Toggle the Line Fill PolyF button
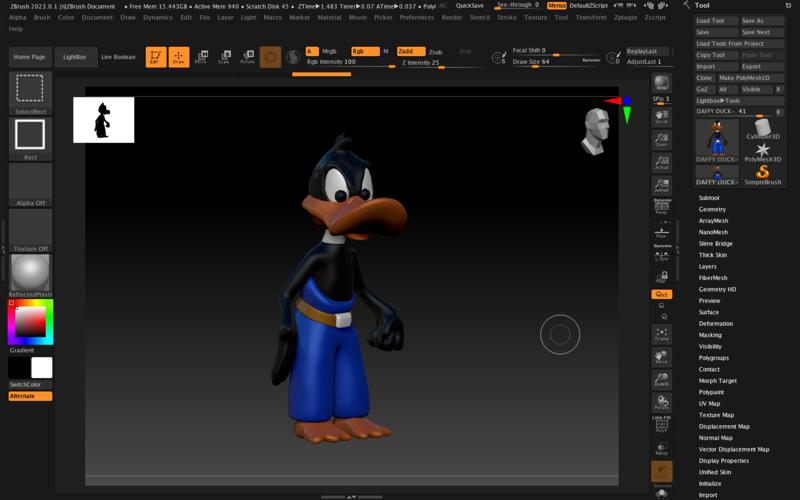The width and height of the screenshot is (800, 500). tap(662, 425)
